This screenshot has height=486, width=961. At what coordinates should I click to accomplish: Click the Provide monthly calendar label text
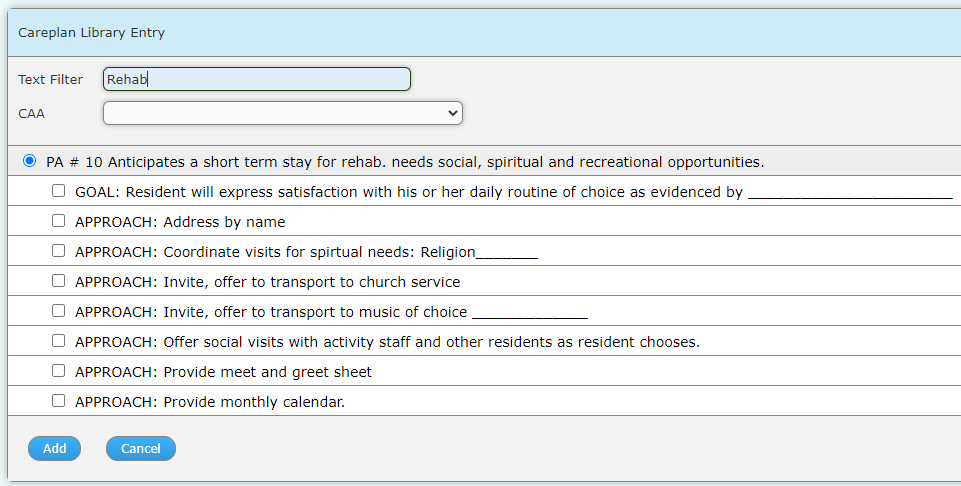point(210,402)
